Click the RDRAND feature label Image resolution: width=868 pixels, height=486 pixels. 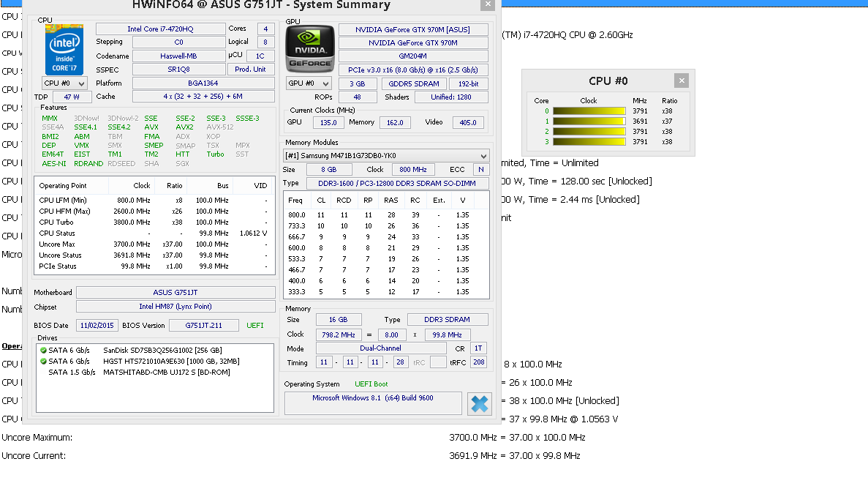point(88,164)
